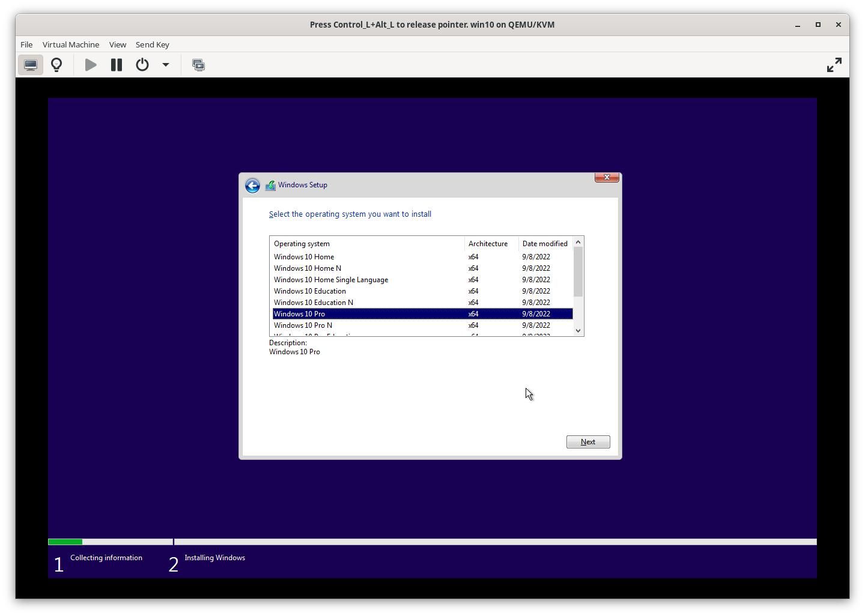Select Windows 10 Pro row

[x=422, y=314]
